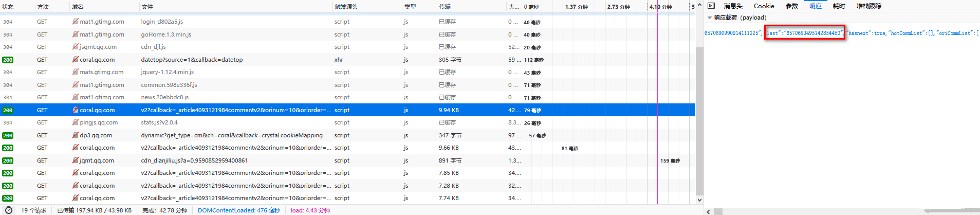Viewport: 980px width, 215px height.
Task: Select the cdn_dianjiliu.js request
Action: point(347,160)
